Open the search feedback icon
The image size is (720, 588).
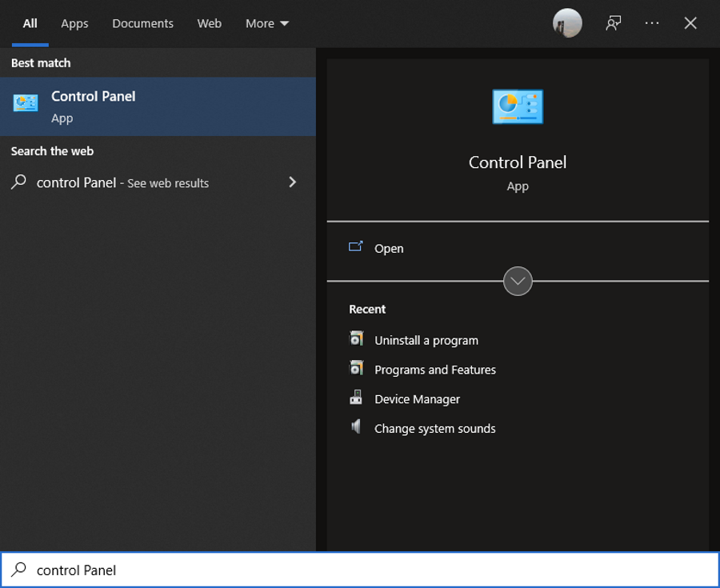click(x=613, y=23)
